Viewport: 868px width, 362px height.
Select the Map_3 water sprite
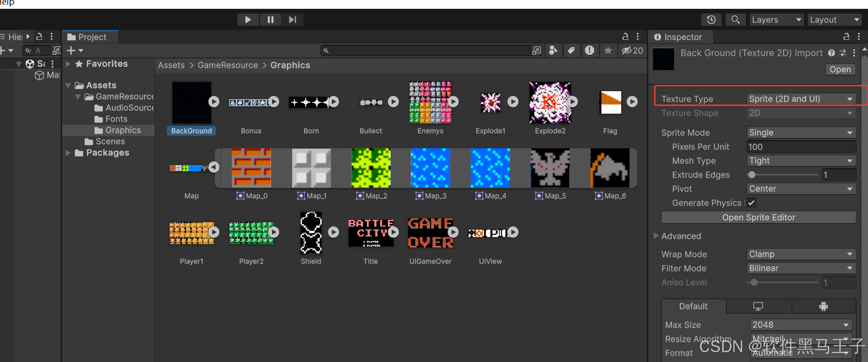(430, 167)
